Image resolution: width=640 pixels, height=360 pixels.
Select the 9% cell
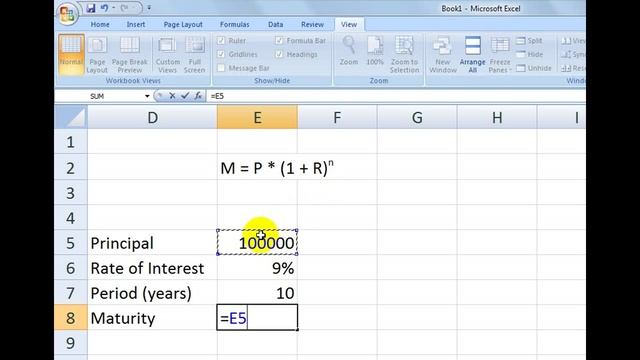(x=257, y=268)
